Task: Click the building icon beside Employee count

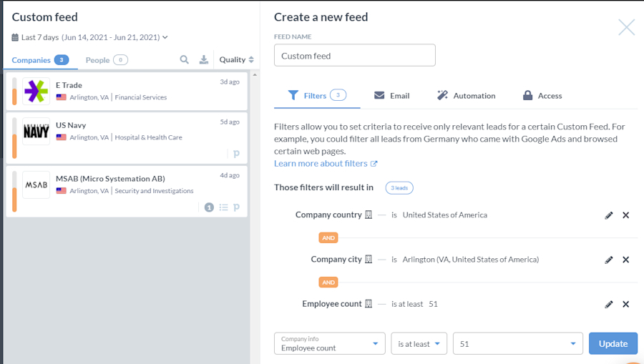Action: (x=369, y=304)
